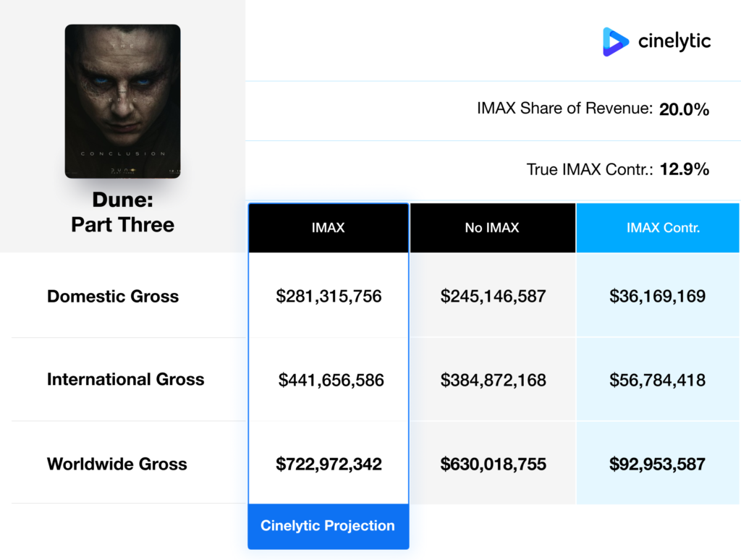Select the IMAX Contr. column header
The image size is (741, 560).
click(x=658, y=228)
